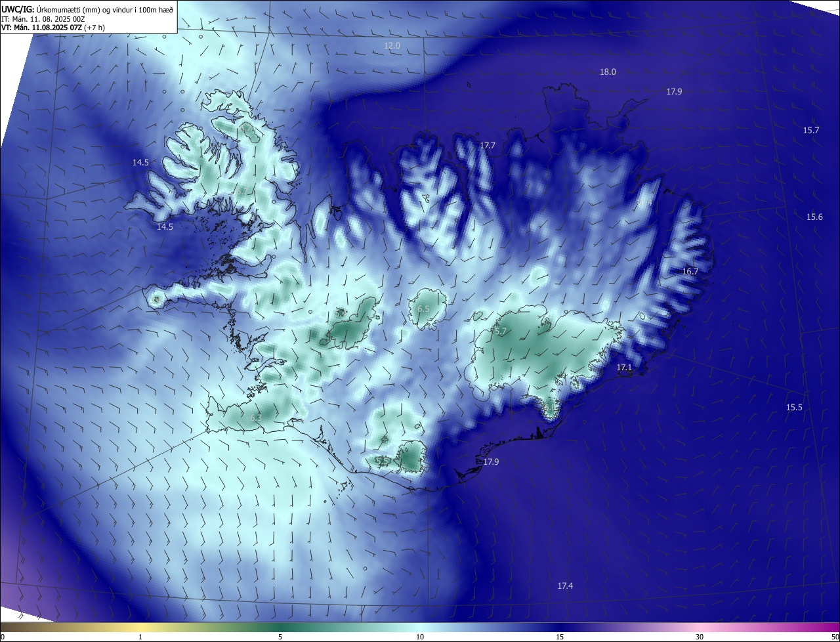Screen dimensions: 840x642
Task: Click the 17.9 label beside the 18.0 value
Action: click(x=674, y=92)
